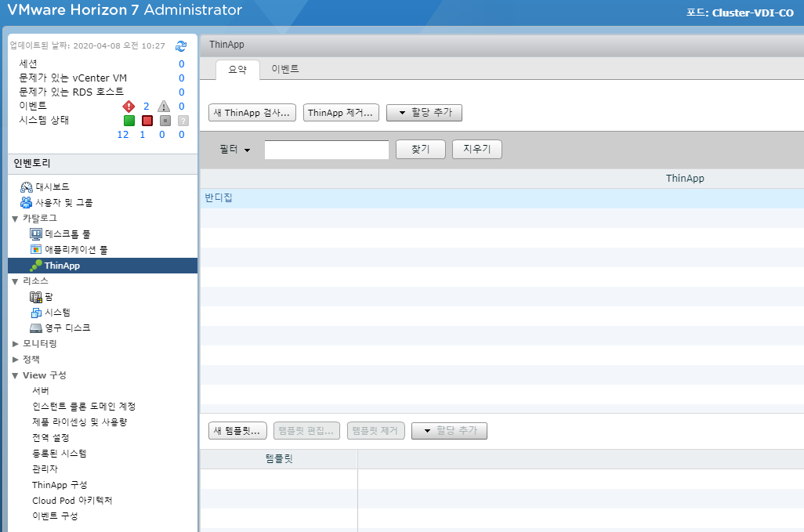Click the 세션 count value 0
The height and width of the screenshot is (532, 804).
click(x=182, y=64)
